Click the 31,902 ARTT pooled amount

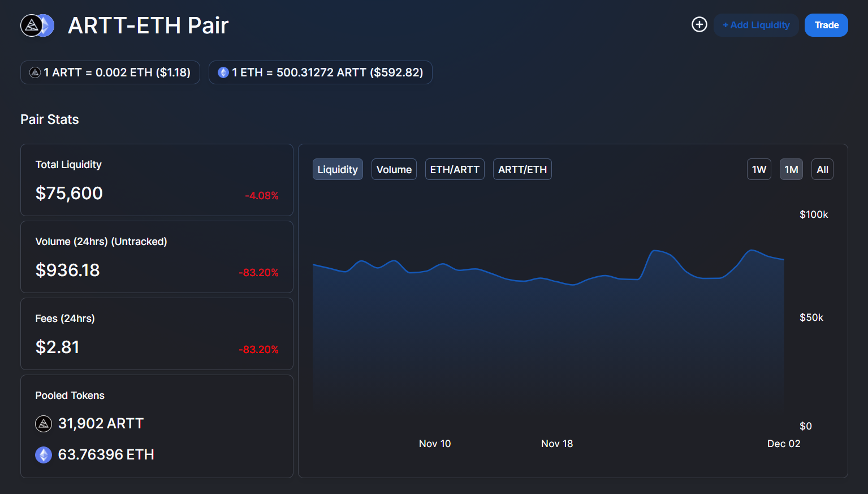pyautogui.click(x=101, y=423)
